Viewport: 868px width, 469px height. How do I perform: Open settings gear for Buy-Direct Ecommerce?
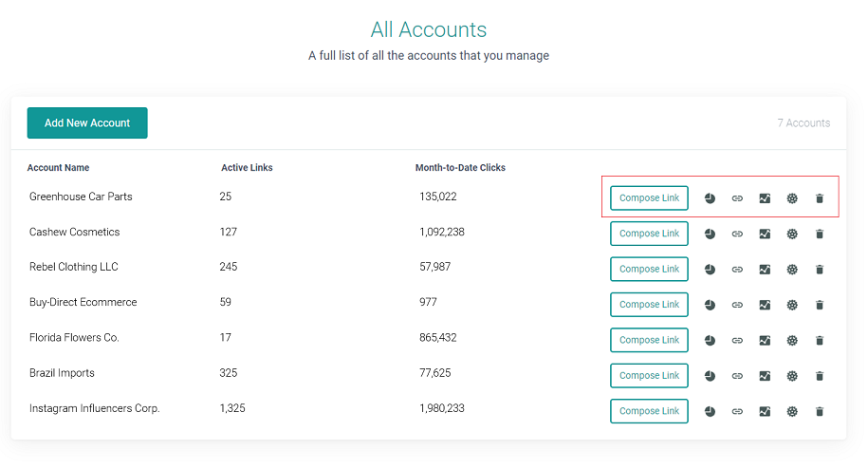tap(792, 305)
